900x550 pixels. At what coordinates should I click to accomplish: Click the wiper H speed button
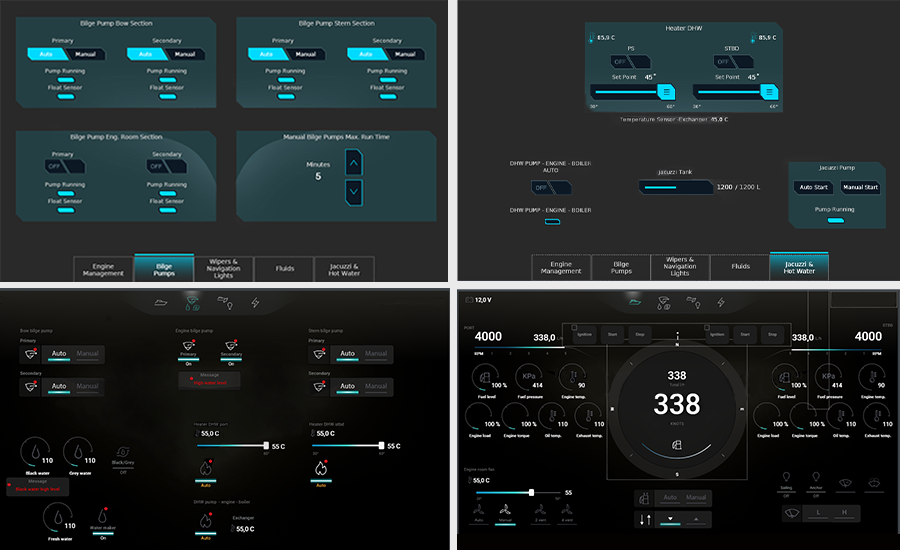[845, 513]
